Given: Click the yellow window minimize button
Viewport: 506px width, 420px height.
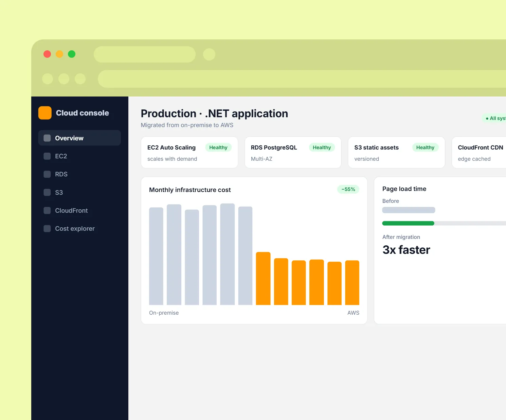Looking at the screenshot, I should click(59, 54).
